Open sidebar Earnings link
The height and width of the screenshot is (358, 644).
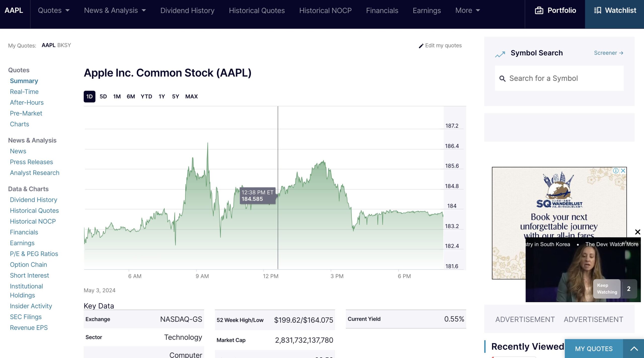pyautogui.click(x=22, y=243)
